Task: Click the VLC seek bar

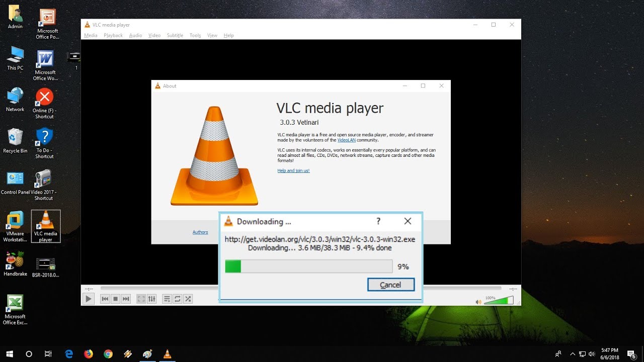Action: (301, 288)
